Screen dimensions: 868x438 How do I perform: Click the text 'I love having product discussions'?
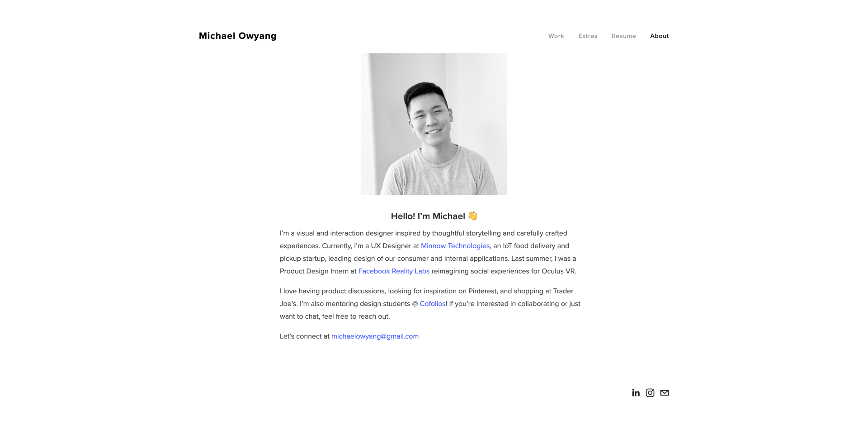(x=333, y=291)
